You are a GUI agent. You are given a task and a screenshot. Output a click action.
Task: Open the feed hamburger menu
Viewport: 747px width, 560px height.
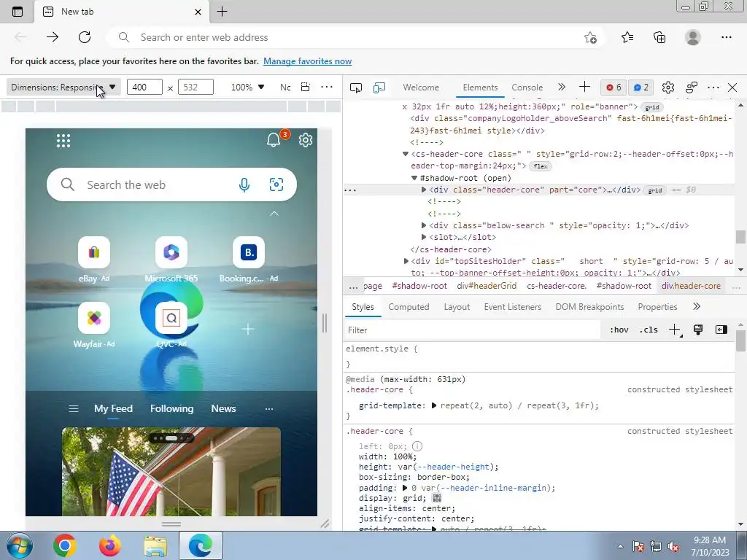[74, 408]
